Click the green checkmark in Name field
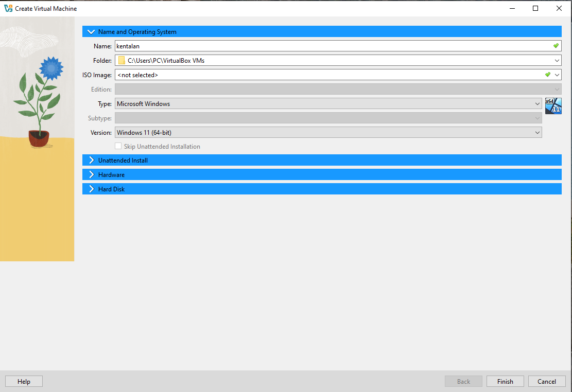 (x=556, y=46)
